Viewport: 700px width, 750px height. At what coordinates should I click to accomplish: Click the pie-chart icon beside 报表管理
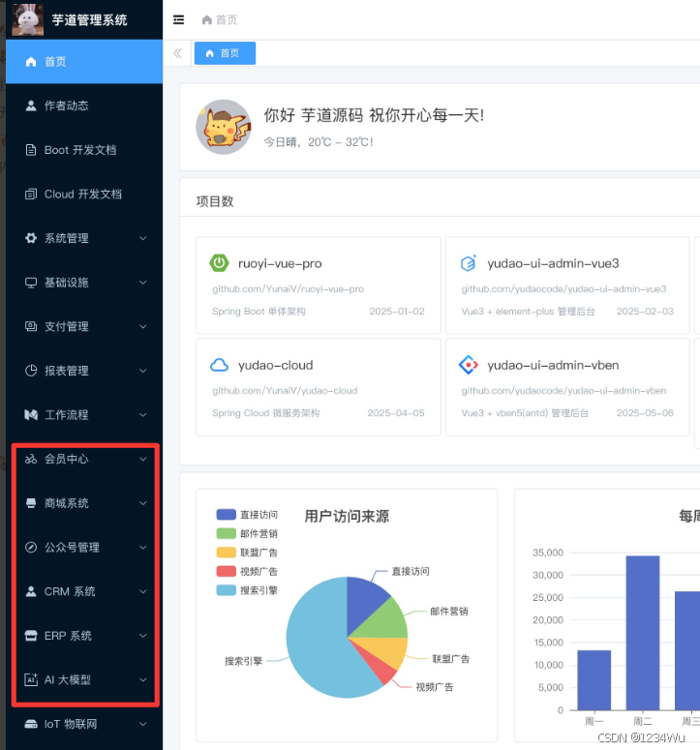(x=31, y=371)
